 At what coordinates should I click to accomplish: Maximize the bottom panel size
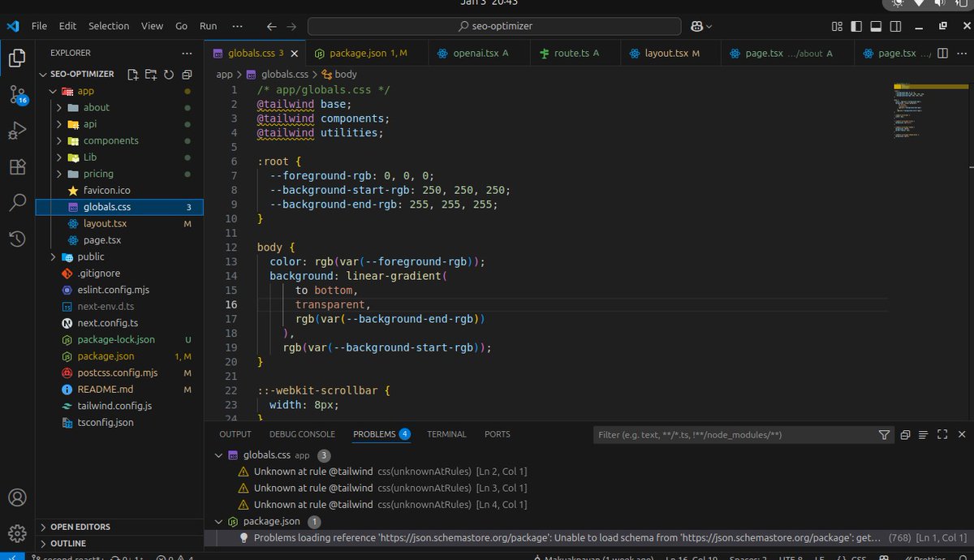(x=942, y=435)
